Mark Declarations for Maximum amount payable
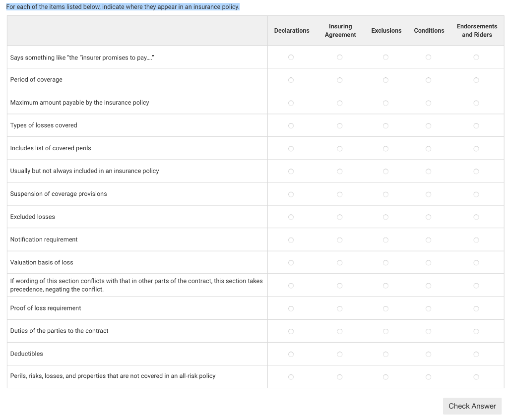 tap(291, 103)
